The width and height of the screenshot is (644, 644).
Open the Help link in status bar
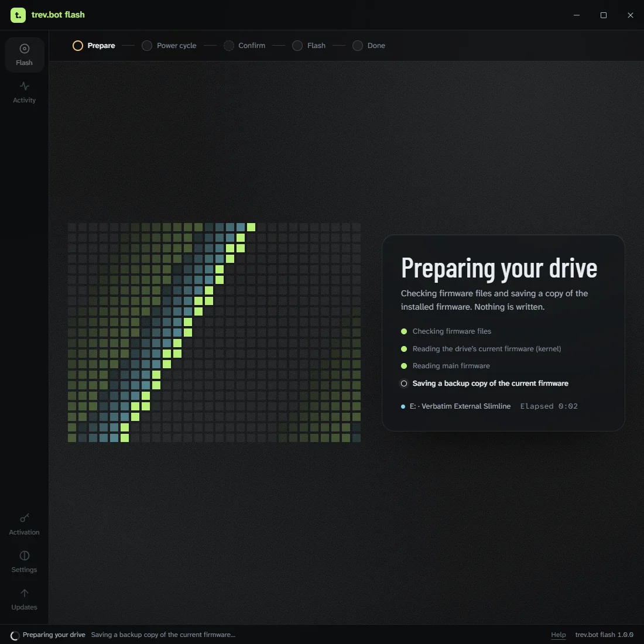coord(558,635)
